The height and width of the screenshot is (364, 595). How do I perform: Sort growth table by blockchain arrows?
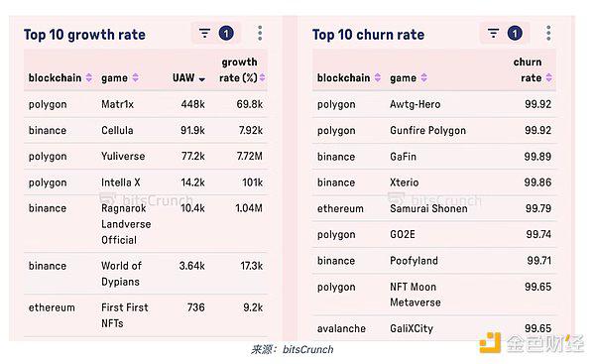89,77
